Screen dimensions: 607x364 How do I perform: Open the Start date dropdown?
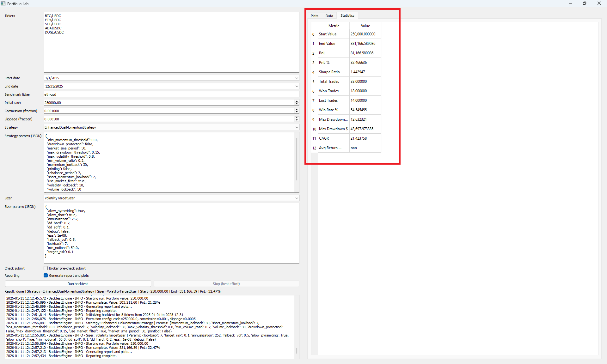tap(297, 78)
